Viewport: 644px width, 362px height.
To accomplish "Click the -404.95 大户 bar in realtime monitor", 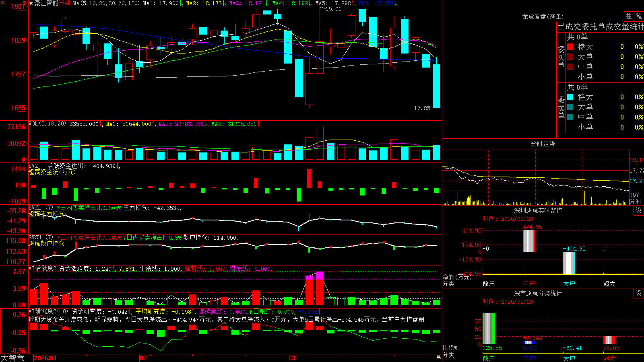I will [x=569, y=263].
